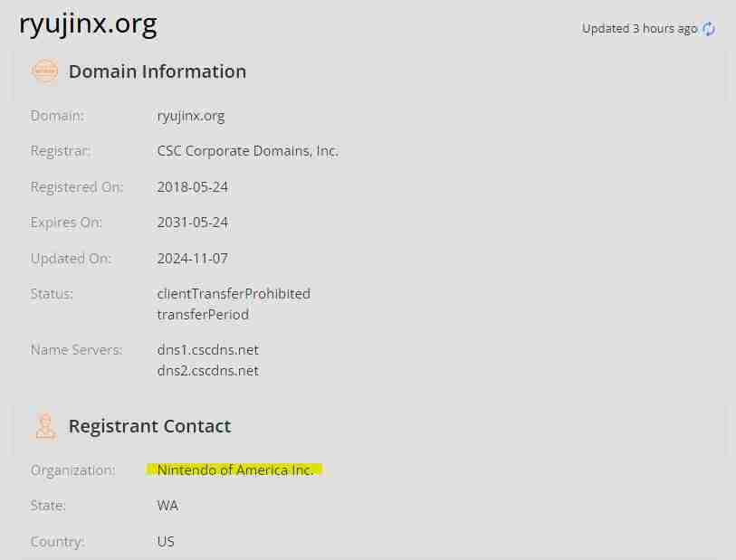This screenshot has height=560, width=736.
Task: Select the registrar 'CSC Corporate Domains, Inc.'
Action: (248, 151)
